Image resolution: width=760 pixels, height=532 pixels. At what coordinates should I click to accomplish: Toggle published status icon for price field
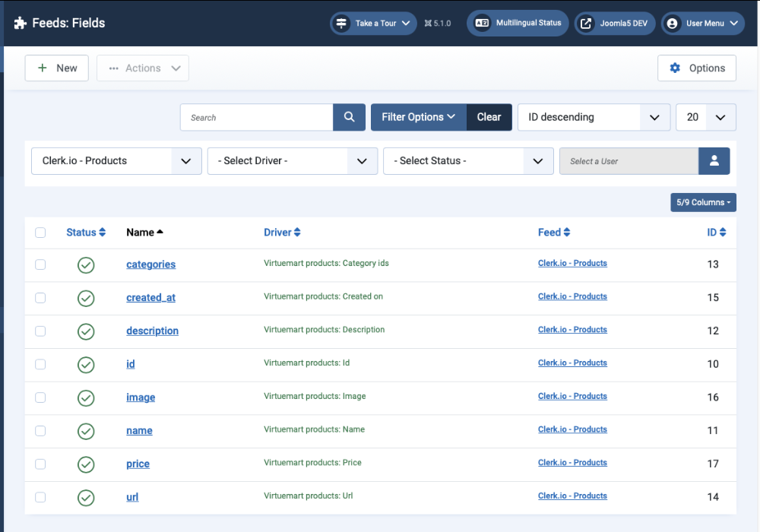(x=86, y=464)
